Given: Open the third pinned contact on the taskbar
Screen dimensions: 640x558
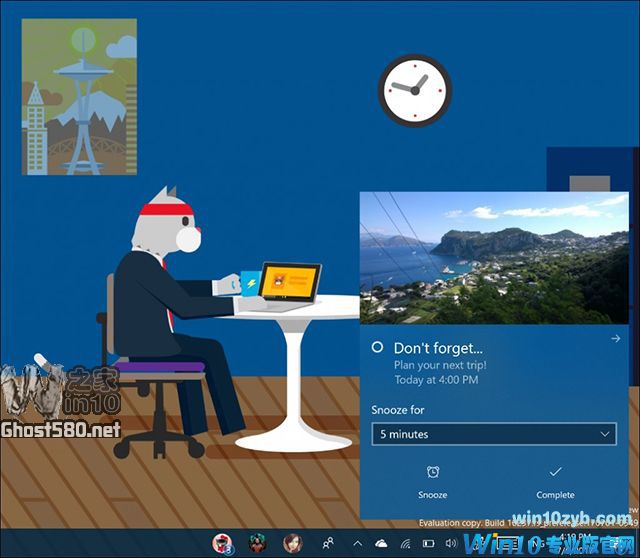Looking at the screenshot, I should tap(293, 543).
